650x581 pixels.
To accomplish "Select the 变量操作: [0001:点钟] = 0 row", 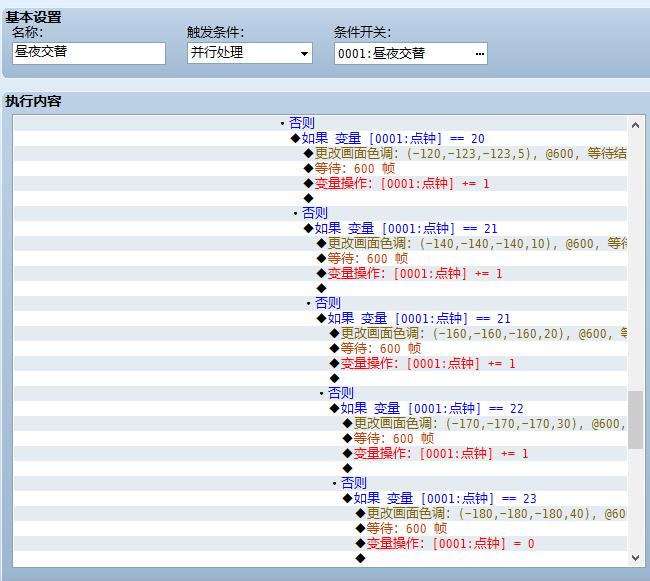I will pyautogui.click(x=320, y=543).
